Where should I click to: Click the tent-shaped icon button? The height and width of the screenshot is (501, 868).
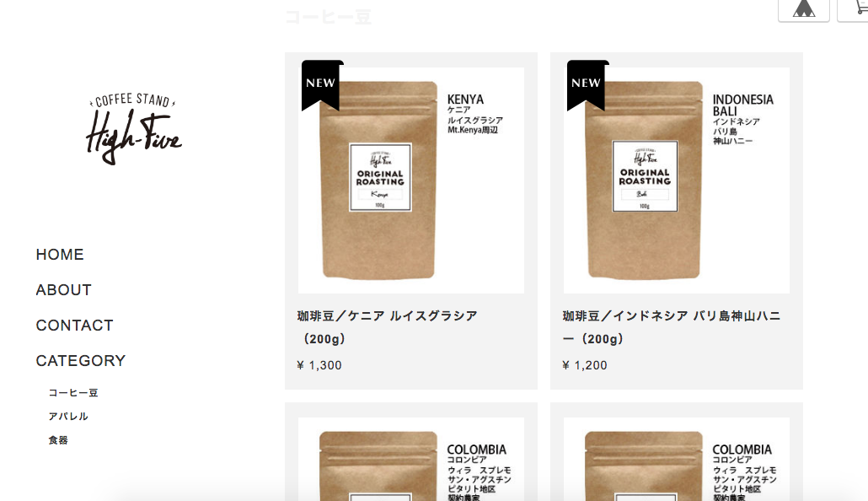click(x=803, y=9)
